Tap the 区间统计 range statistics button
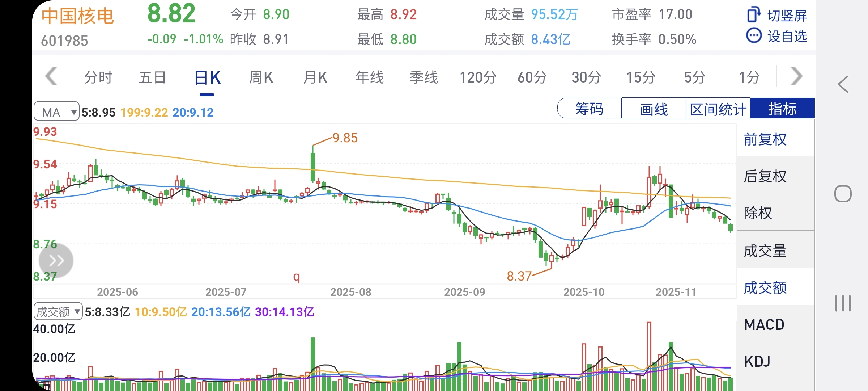The width and height of the screenshot is (868, 391). click(718, 109)
